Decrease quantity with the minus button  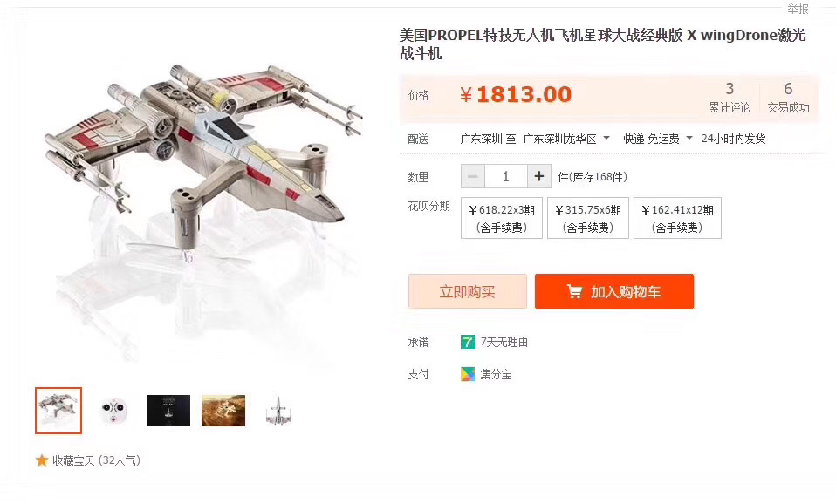[x=473, y=176]
